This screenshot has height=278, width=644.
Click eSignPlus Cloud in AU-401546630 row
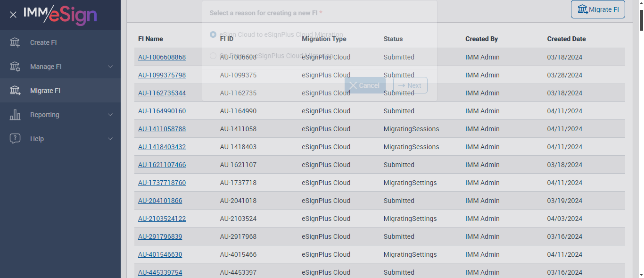(326, 254)
